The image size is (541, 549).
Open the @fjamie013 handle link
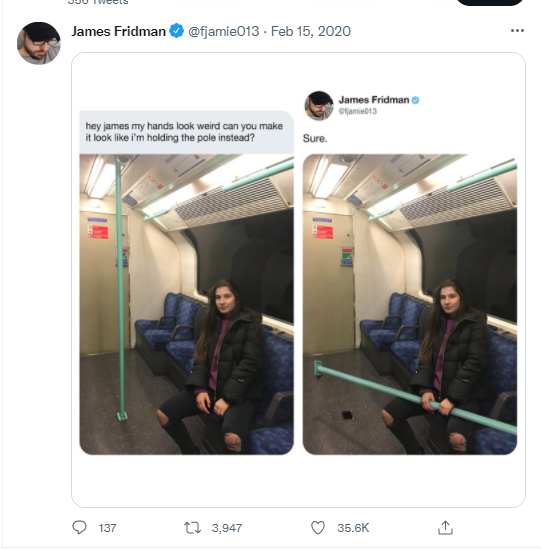click(224, 31)
